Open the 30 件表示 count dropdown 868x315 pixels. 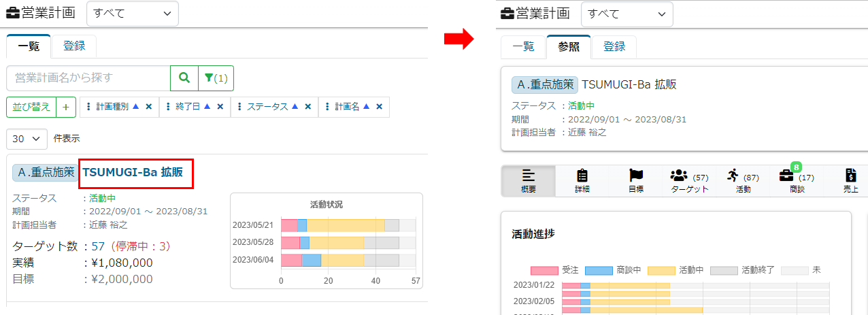(27, 138)
